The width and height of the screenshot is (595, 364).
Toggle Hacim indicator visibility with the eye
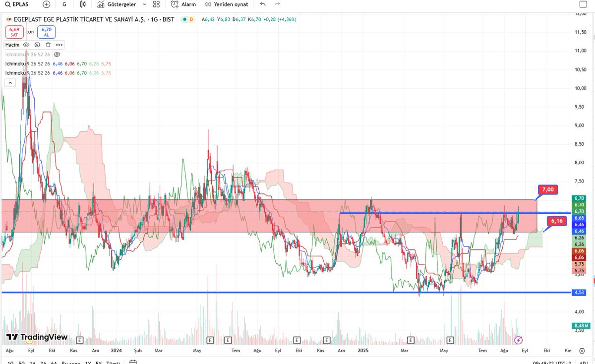coord(26,45)
